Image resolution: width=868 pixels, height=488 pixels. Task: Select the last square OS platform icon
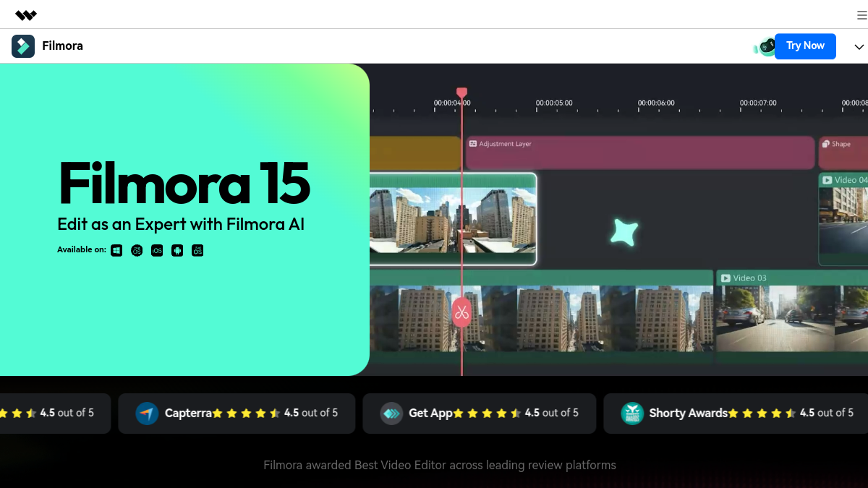click(197, 250)
